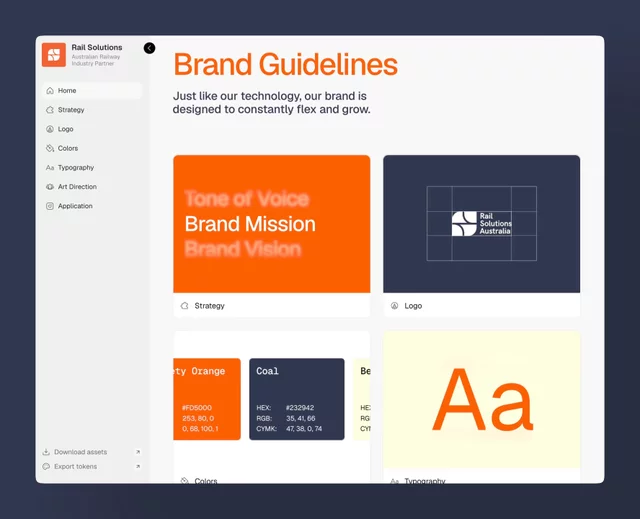Screen dimensions: 640x519
Task: Click the Rail Solutions brand title
Action: tap(97, 47)
